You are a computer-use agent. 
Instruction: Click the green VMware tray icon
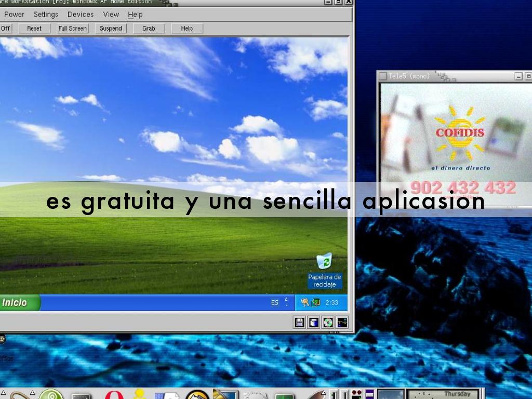click(315, 302)
